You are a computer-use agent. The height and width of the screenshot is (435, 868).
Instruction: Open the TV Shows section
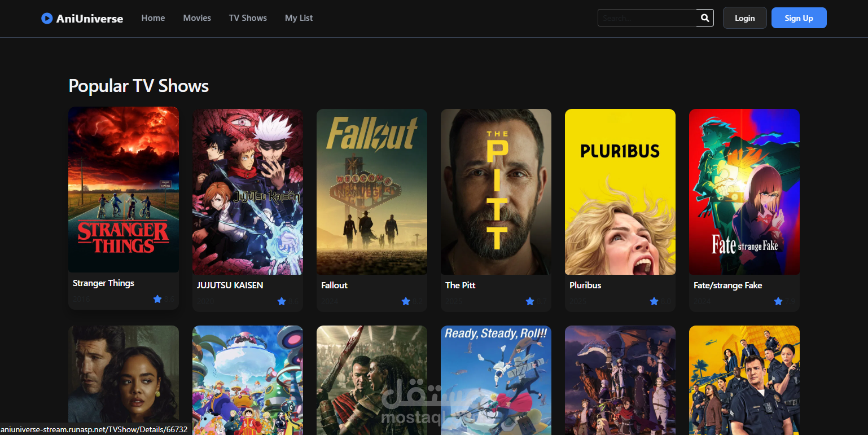tap(248, 18)
